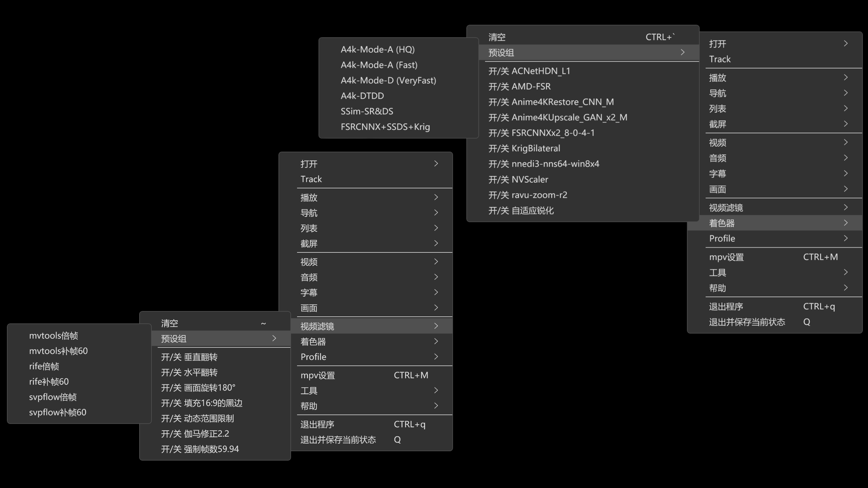Select FSRCNNX+SSDS+Krig preset
The width and height of the screenshot is (868, 488).
[x=385, y=127]
